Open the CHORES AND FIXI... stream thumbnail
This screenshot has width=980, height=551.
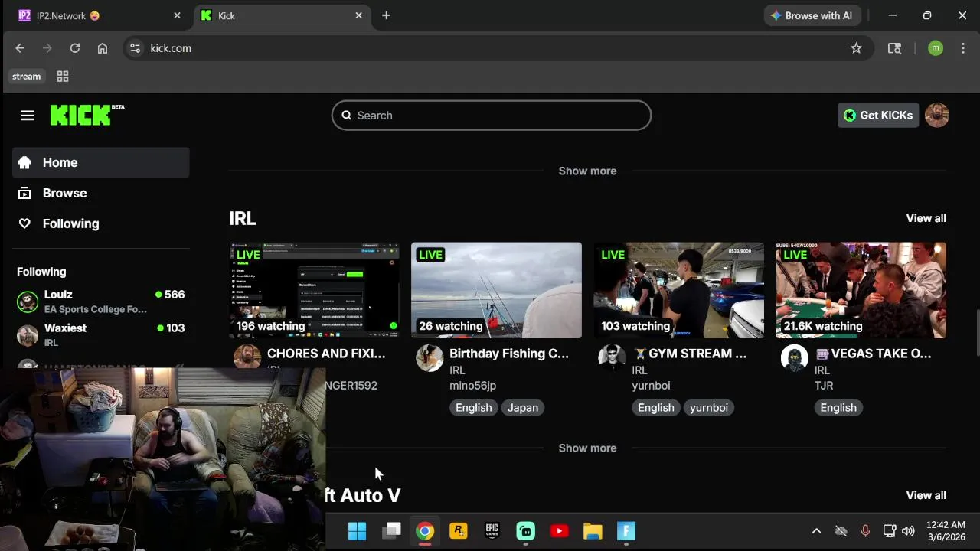pos(314,290)
